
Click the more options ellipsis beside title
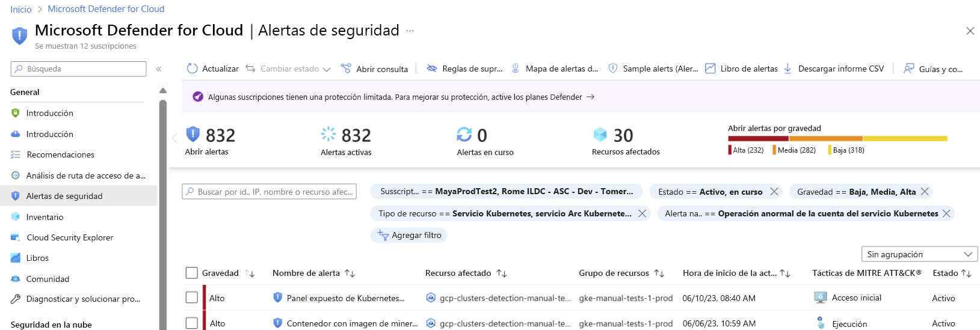point(410,31)
